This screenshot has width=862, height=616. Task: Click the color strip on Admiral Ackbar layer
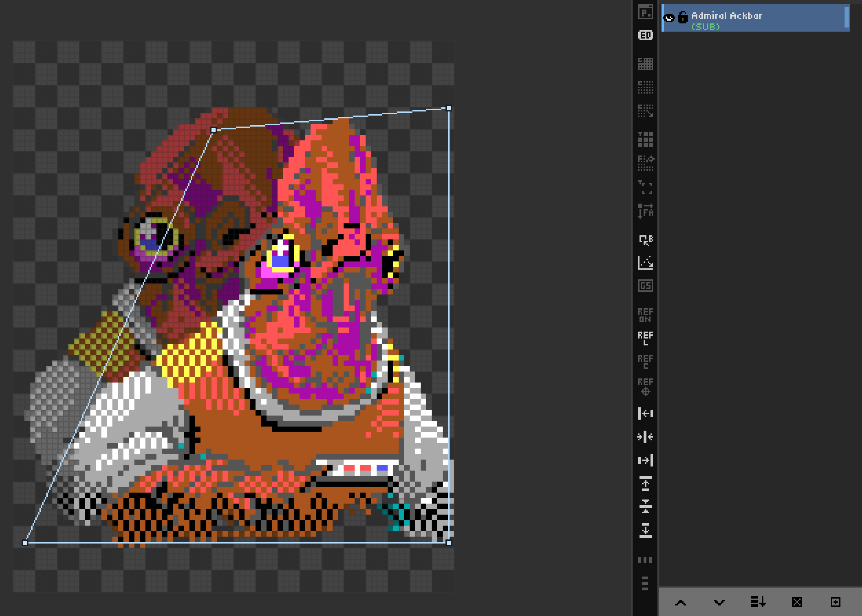847,18
